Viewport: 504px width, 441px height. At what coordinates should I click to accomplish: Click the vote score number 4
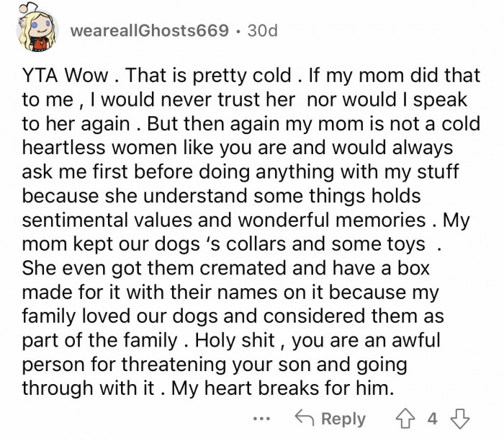pos(431,419)
